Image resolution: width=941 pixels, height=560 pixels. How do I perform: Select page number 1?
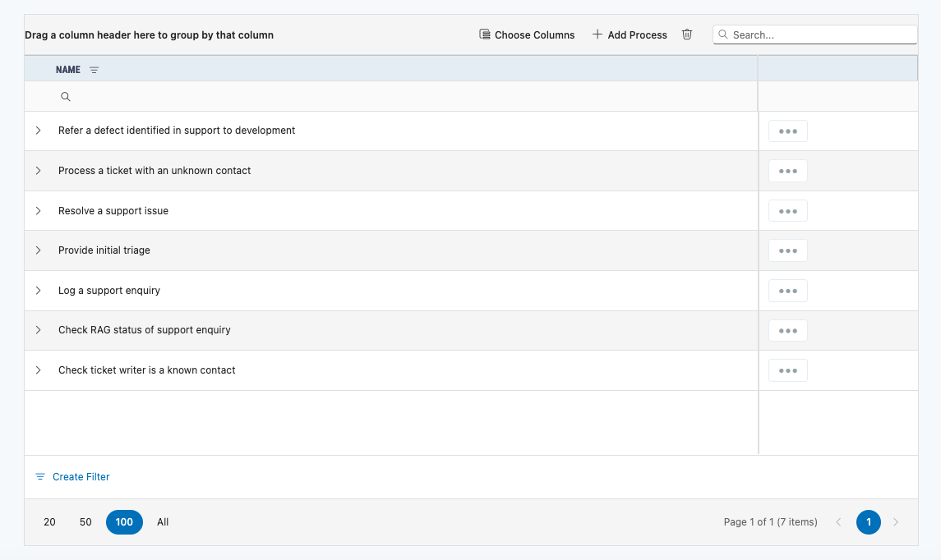869,522
